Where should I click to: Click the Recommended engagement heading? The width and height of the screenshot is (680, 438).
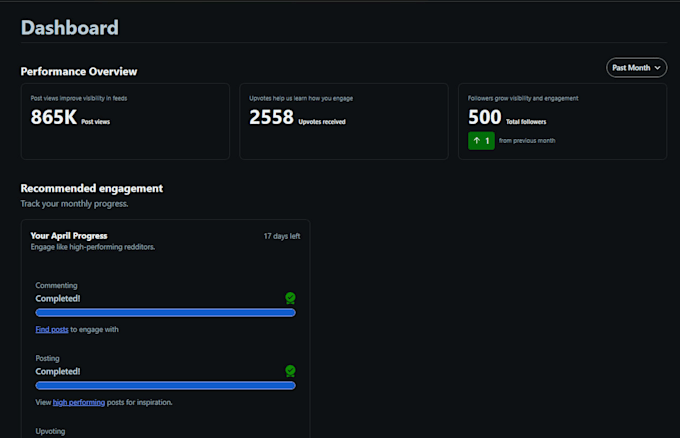coord(92,189)
